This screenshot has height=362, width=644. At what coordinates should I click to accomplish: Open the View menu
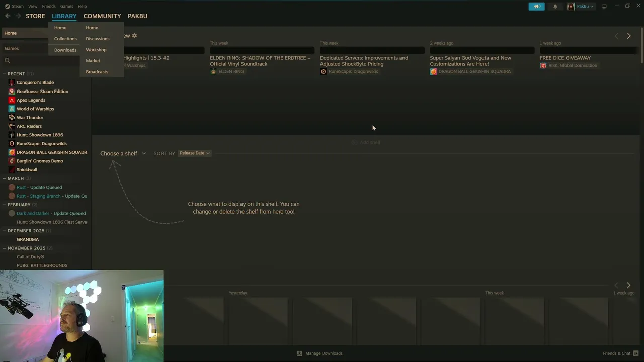pyautogui.click(x=33, y=6)
